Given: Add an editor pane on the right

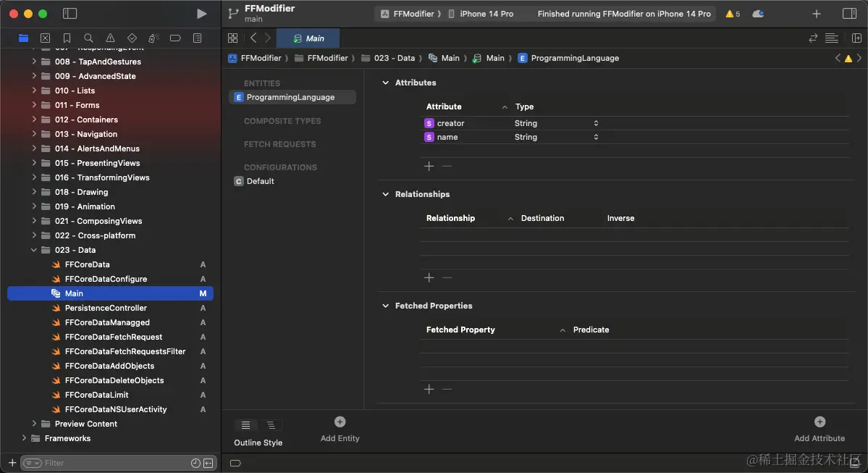Looking at the screenshot, I should (x=856, y=38).
